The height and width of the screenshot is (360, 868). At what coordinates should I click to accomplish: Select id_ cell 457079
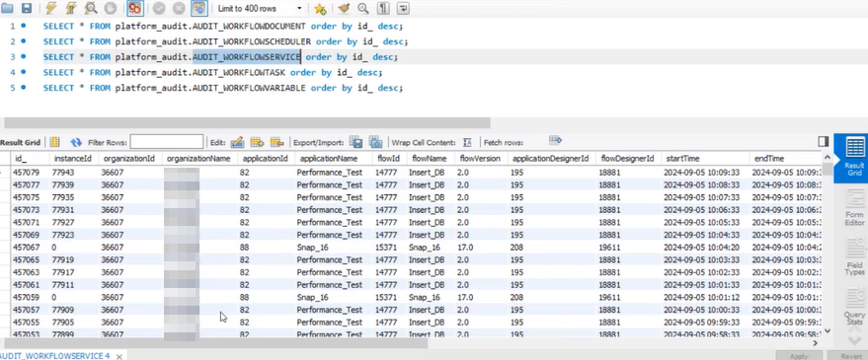(x=29, y=173)
